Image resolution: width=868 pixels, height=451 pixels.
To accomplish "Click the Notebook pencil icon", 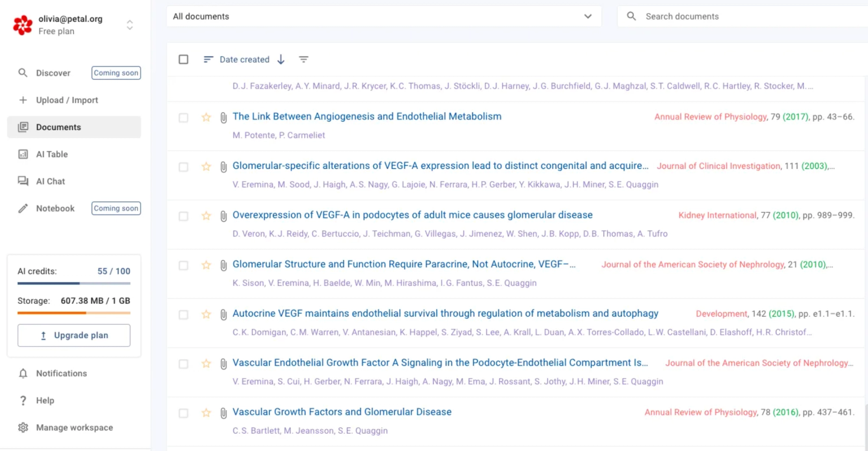I will [23, 208].
